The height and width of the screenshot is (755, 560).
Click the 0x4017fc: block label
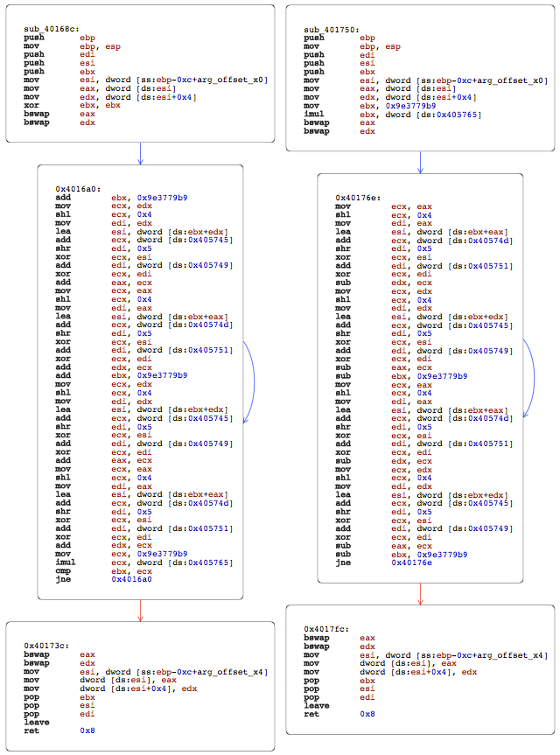click(326, 629)
